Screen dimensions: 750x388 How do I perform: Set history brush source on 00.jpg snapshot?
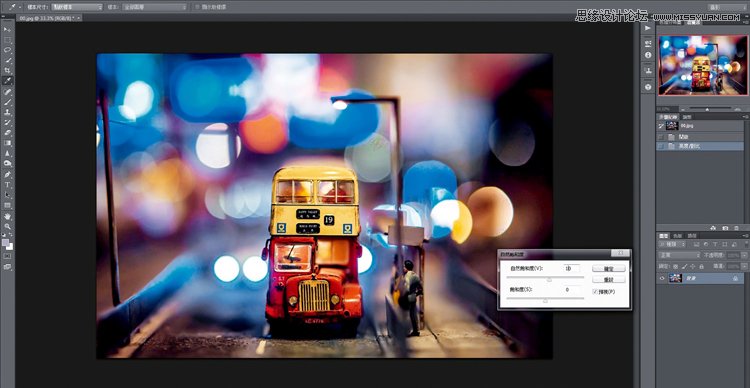(662, 126)
